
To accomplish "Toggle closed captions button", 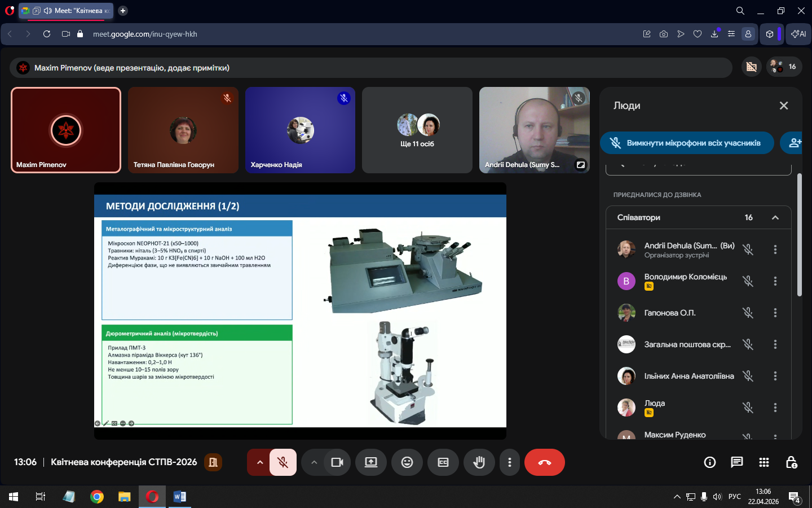I will tap(443, 462).
